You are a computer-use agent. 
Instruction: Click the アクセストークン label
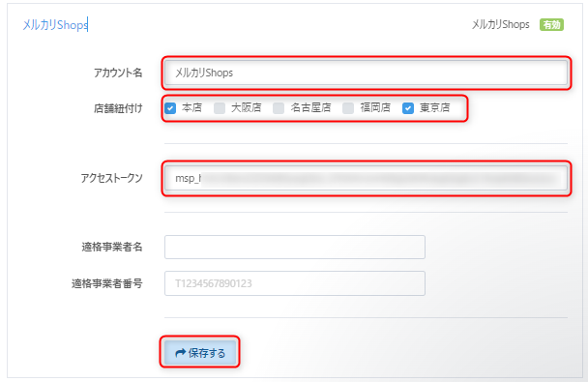[x=112, y=178]
